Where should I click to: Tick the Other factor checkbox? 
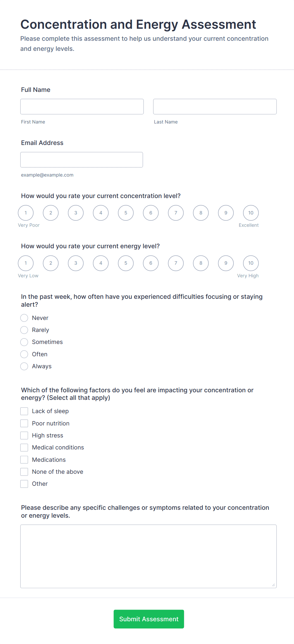(24, 484)
